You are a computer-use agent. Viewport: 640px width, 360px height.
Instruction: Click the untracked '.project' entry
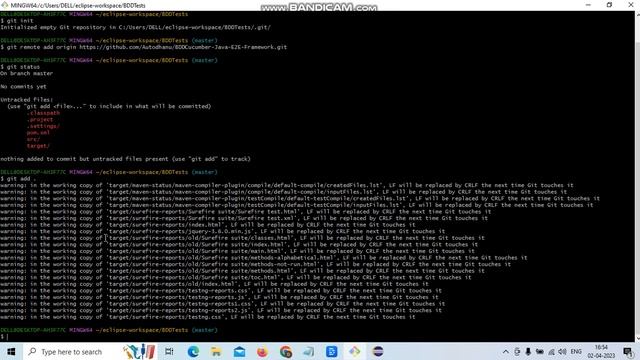[x=40, y=120]
